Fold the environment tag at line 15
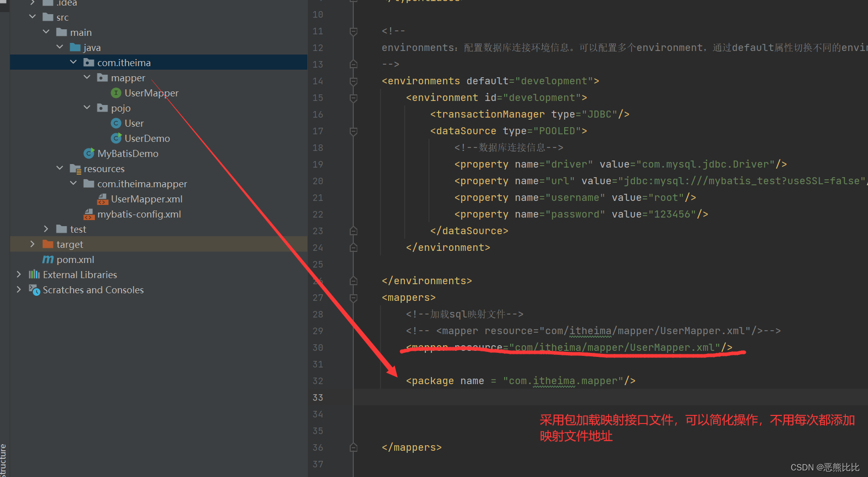Image resolution: width=868 pixels, height=477 pixels. pyautogui.click(x=353, y=98)
